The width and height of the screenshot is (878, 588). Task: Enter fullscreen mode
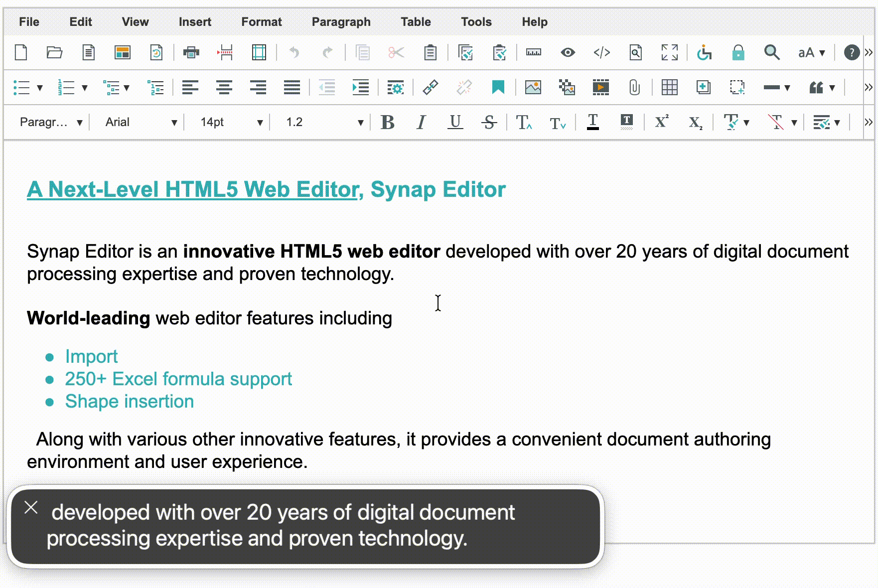[x=669, y=52]
